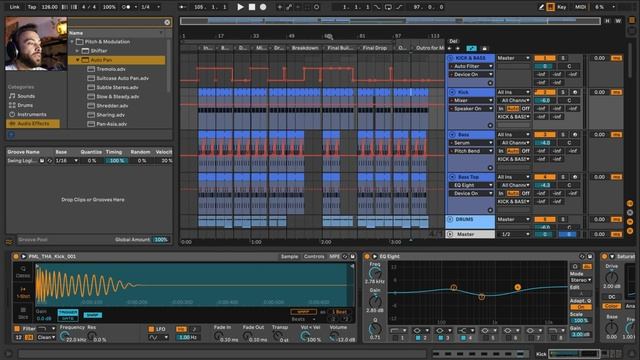640x360 pixels.
Task: Open the Instruments category
Action: click(x=31, y=114)
